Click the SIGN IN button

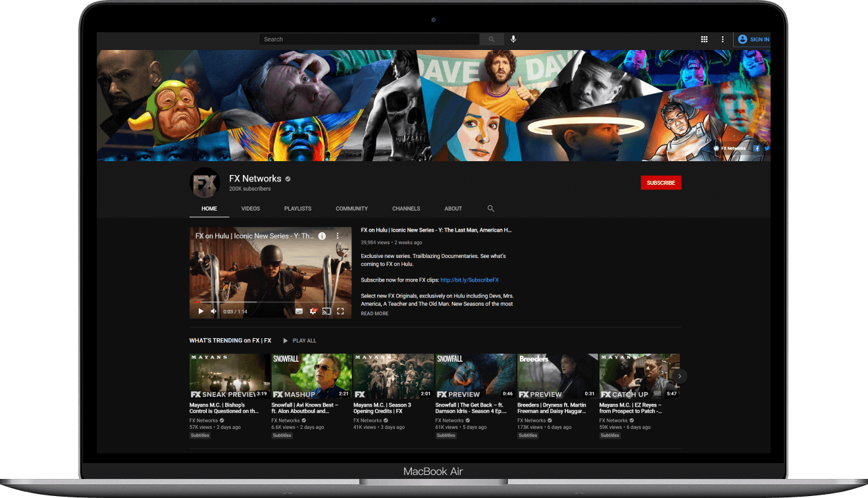753,39
